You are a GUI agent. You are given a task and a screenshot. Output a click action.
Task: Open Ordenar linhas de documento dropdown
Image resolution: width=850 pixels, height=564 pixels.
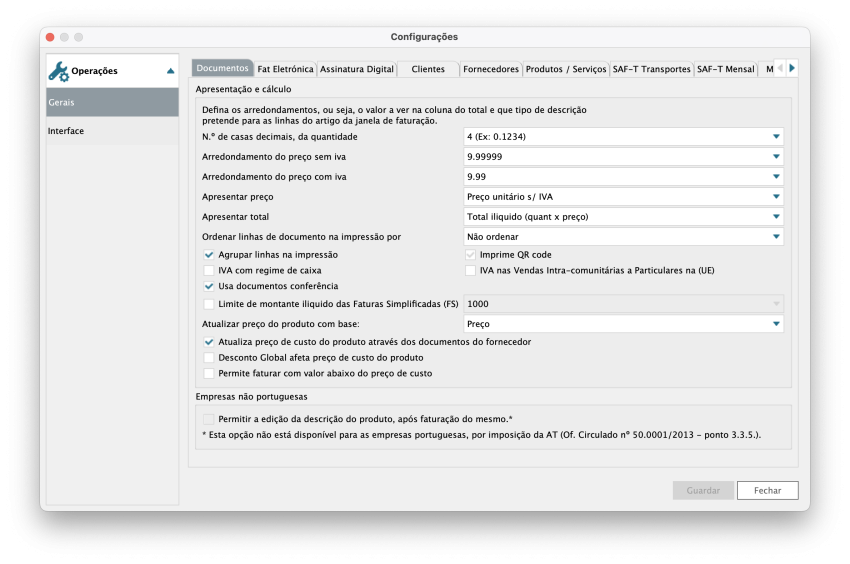[x=775, y=237]
